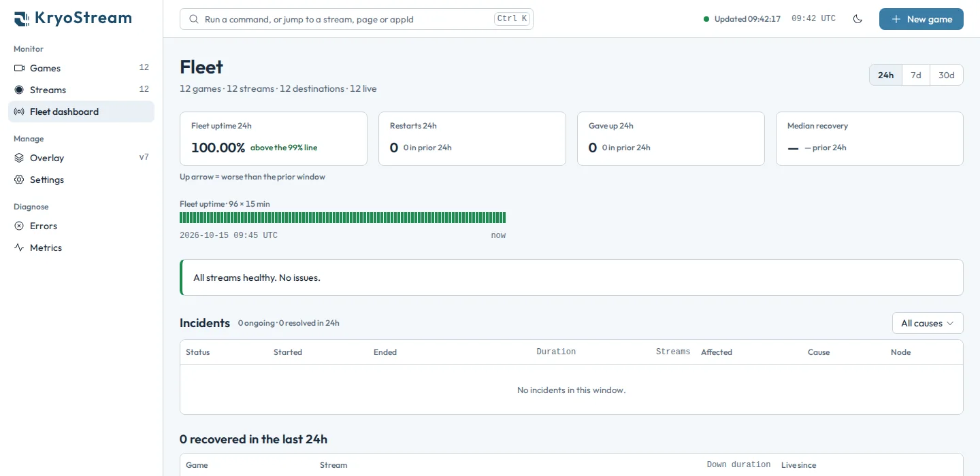Image resolution: width=980 pixels, height=476 pixels.
Task: Click the last bar of the uptime strip
Action: pyautogui.click(x=504, y=218)
